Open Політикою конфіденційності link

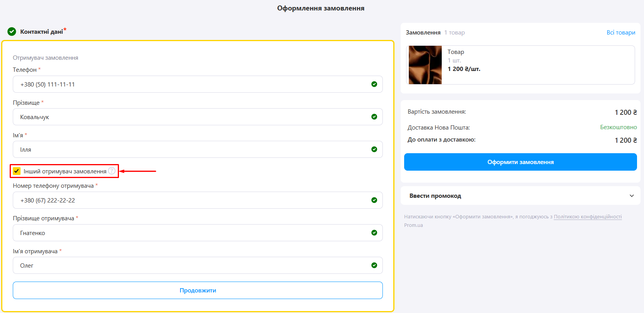pyautogui.click(x=587, y=217)
